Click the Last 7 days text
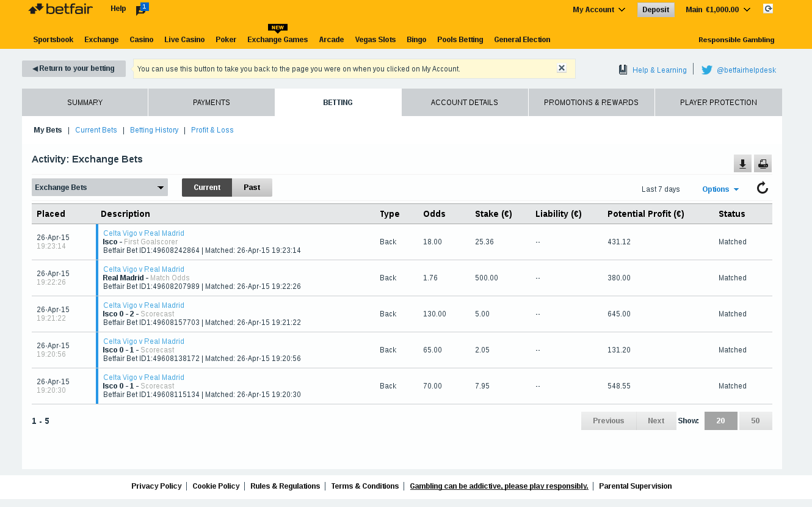812x507 pixels. tap(661, 189)
